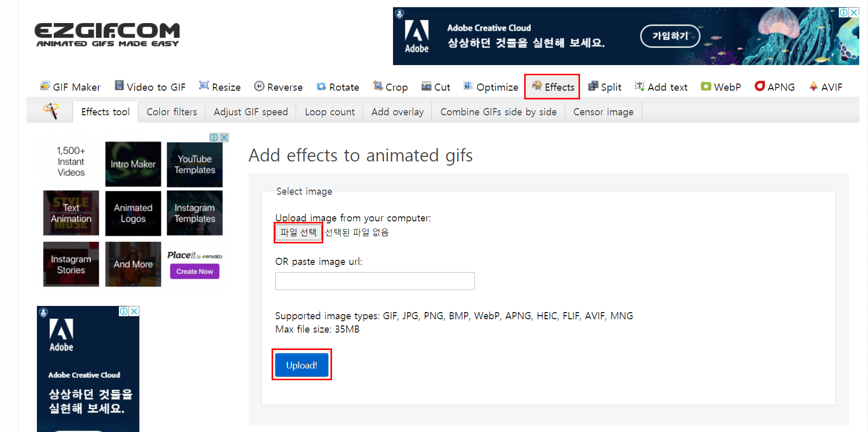This screenshot has width=868, height=432.
Task: Close the top Adobe banner ad
Action: 854,12
